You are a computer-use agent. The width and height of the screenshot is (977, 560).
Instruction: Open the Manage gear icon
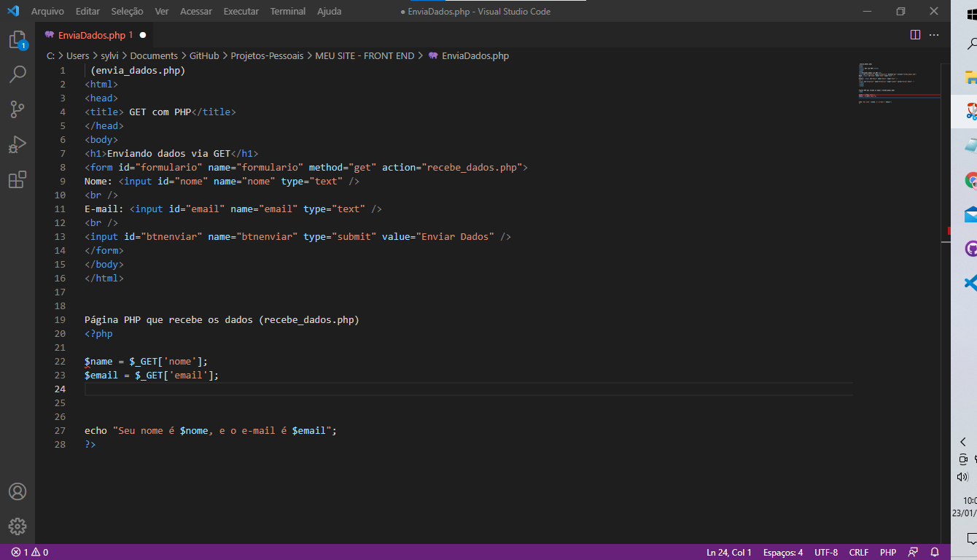(x=17, y=526)
